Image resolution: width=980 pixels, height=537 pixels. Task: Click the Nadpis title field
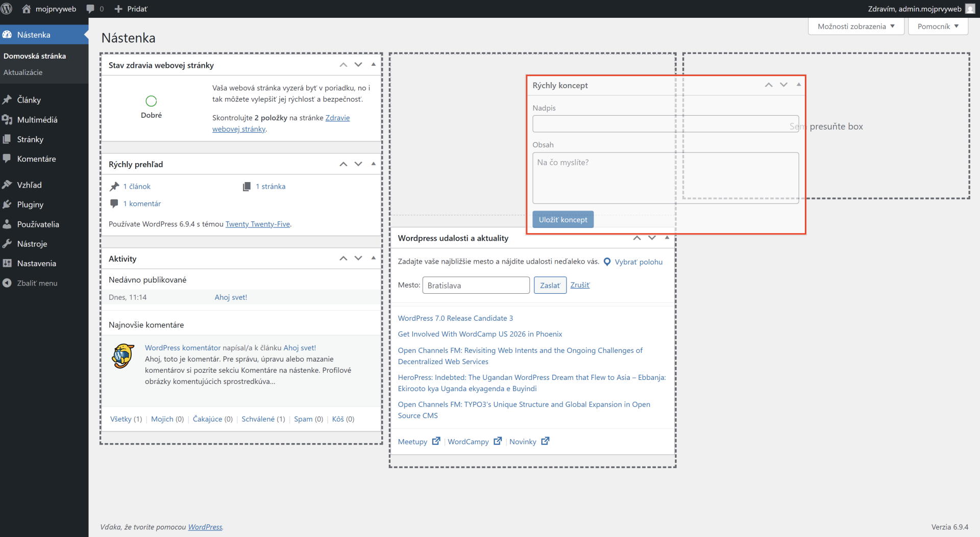(x=666, y=124)
